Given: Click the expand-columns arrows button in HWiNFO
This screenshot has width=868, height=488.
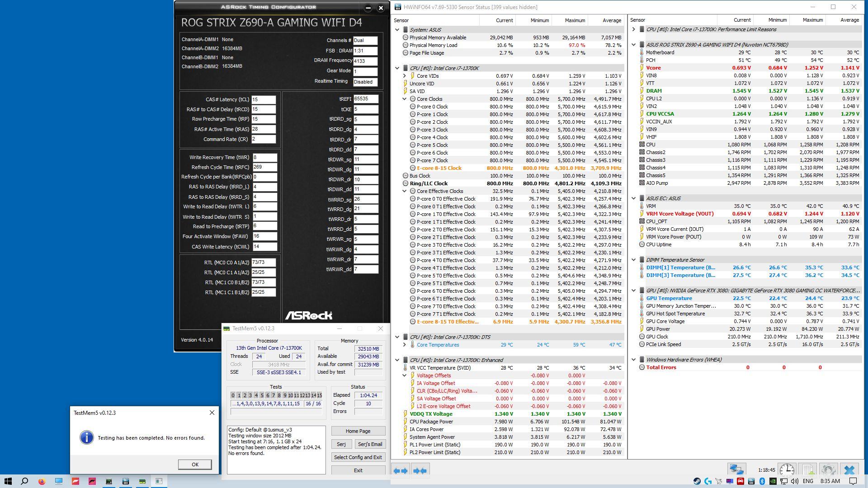Looking at the screenshot, I should click(x=401, y=471).
